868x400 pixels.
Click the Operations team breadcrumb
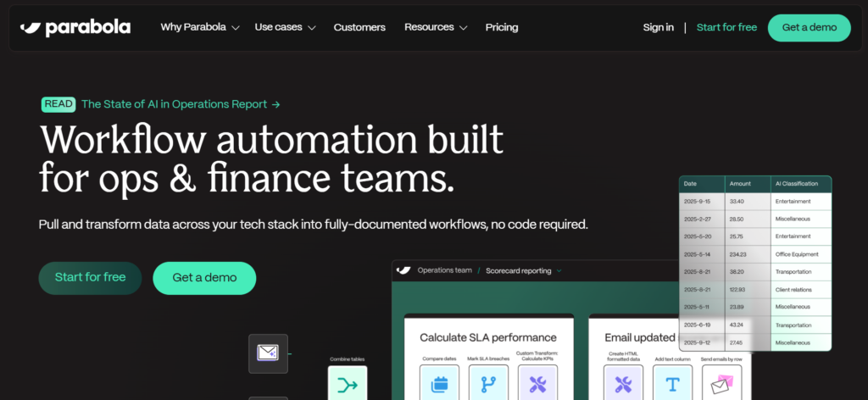coord(444,270)
